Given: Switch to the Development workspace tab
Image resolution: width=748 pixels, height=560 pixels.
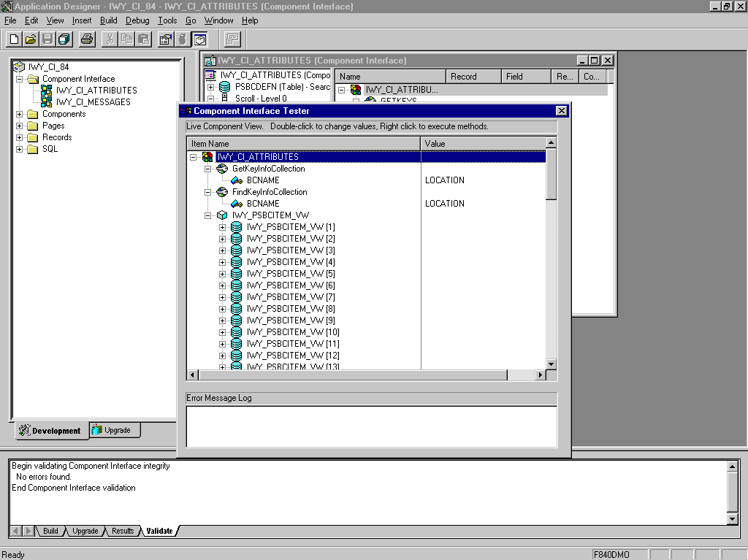Looking at the screenshot, I should pos(51,431).
